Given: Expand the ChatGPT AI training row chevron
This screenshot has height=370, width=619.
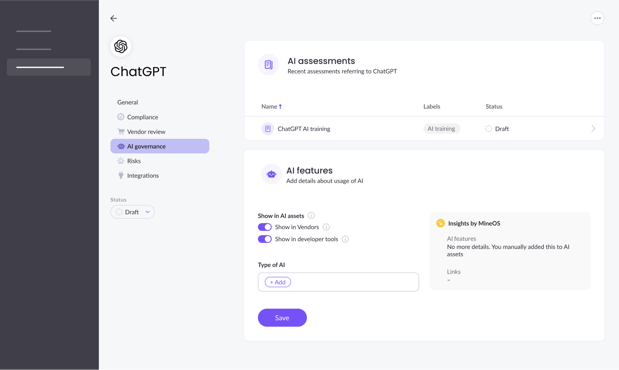Looking at the screenshot, I should (593, 129).
